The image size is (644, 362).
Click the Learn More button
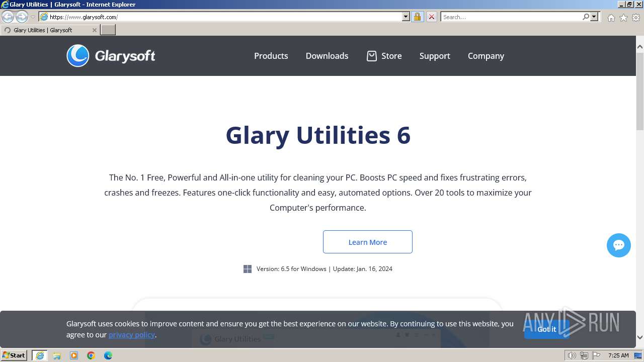click(368, 242)
